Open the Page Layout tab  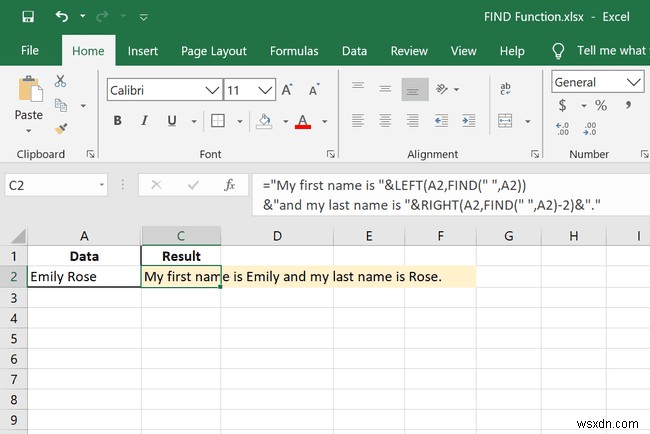[214, 51]
